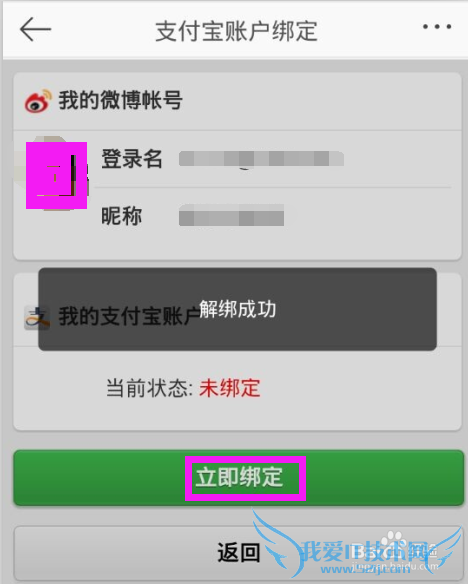Viewport: 468px width, 584px height.
Task: Tap the back arrow icon
Action: click(x=35, y=29)
